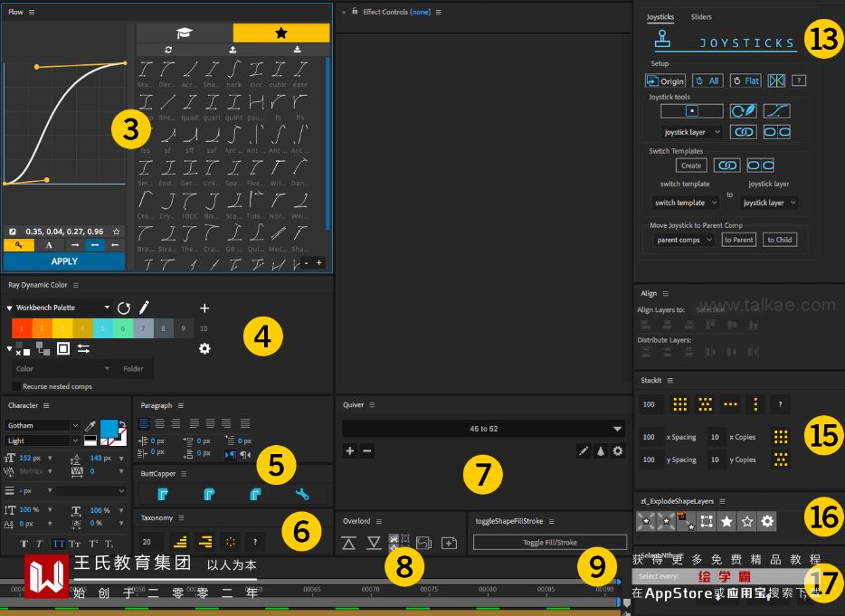Switch to the Joysticks tab
This screenshot has height=616, width=845.
(660, 17)
